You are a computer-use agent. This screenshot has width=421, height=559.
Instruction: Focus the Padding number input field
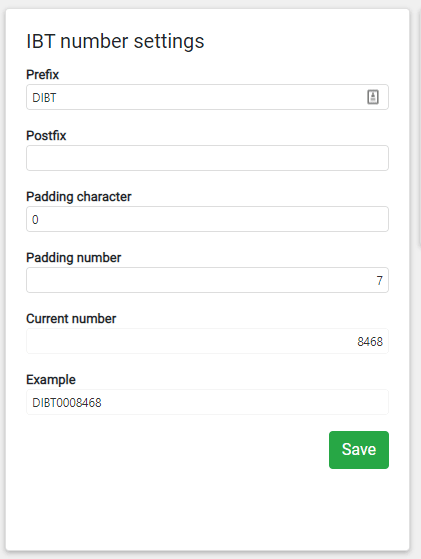[207, 280]
